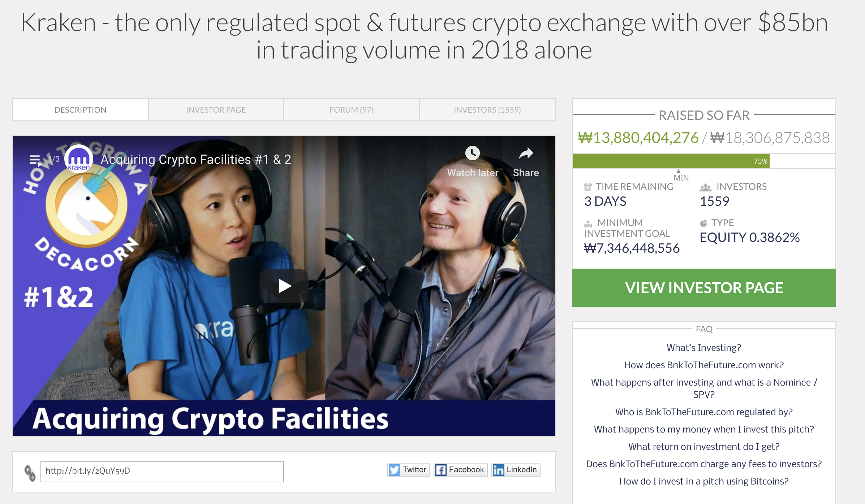Open "What return on investment do I get?"

(x=704, y=447)
